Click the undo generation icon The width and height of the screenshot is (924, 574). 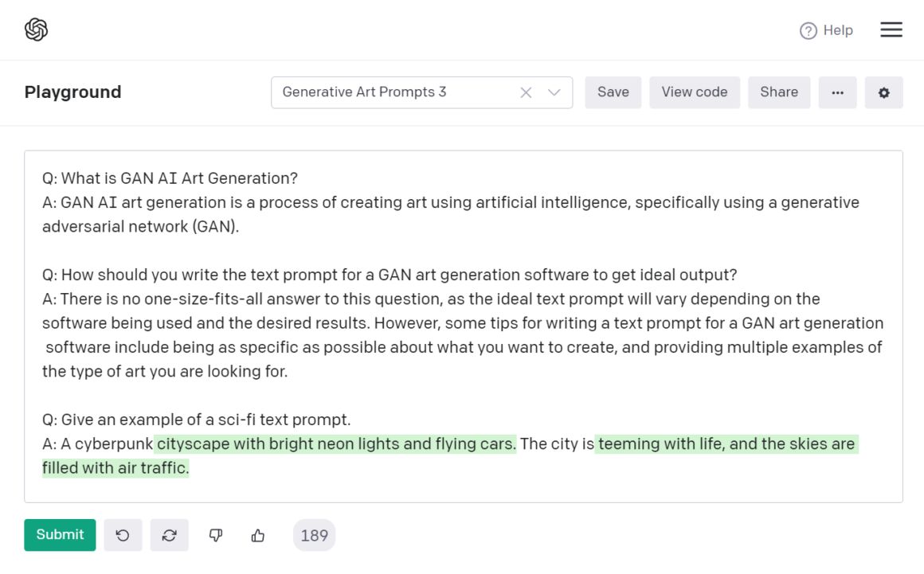(123, 535)
